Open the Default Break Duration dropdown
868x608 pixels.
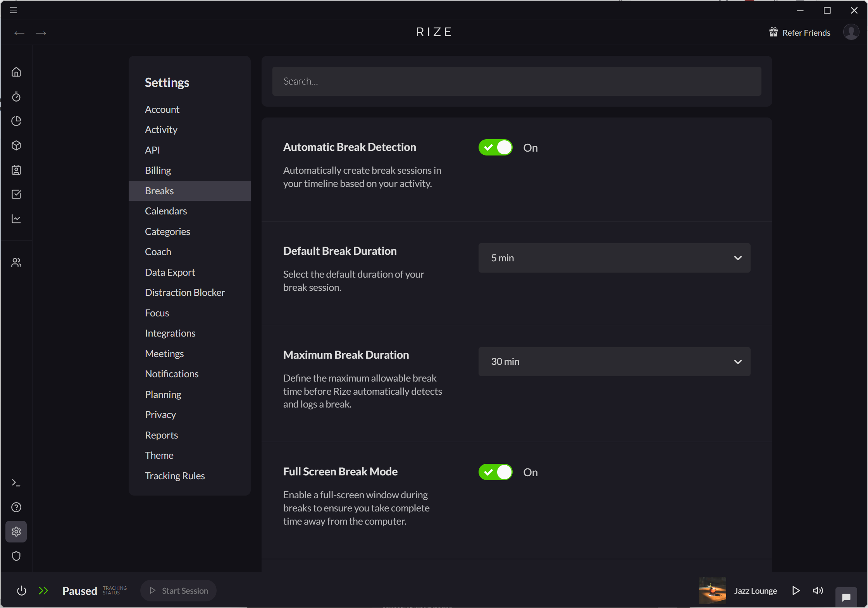click(614, 257)
